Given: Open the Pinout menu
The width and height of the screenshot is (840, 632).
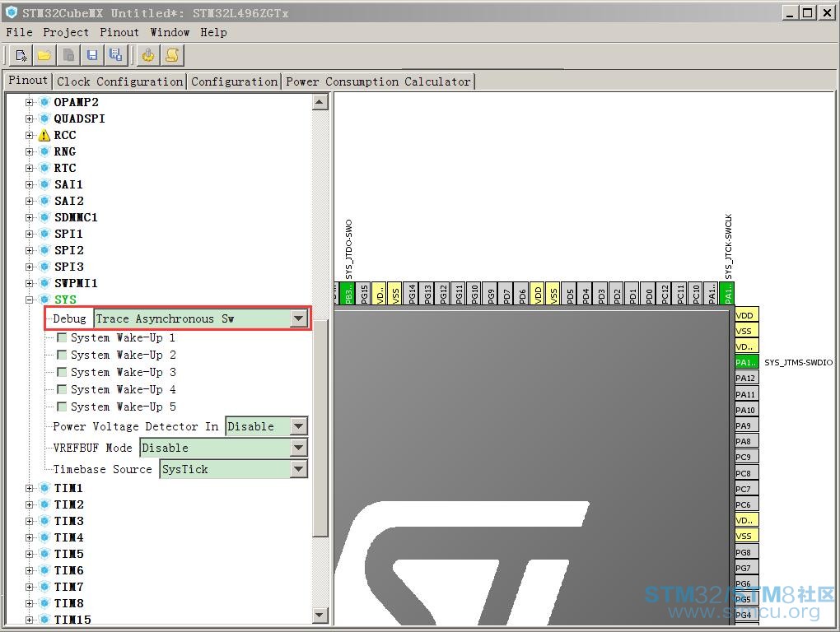Looking at the screenshot, I should (x=119, y=32).
